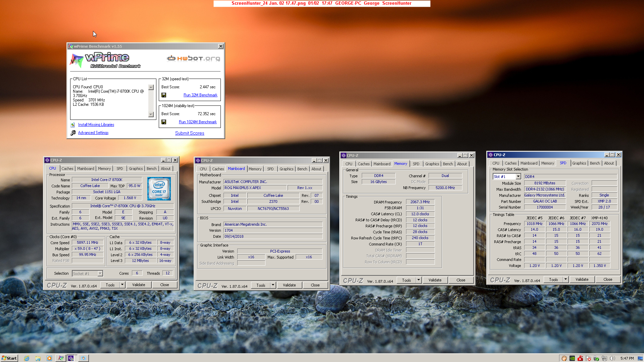Click the Tools button in the SPD window
The image size is (644, 362).
tap(553, 279)
